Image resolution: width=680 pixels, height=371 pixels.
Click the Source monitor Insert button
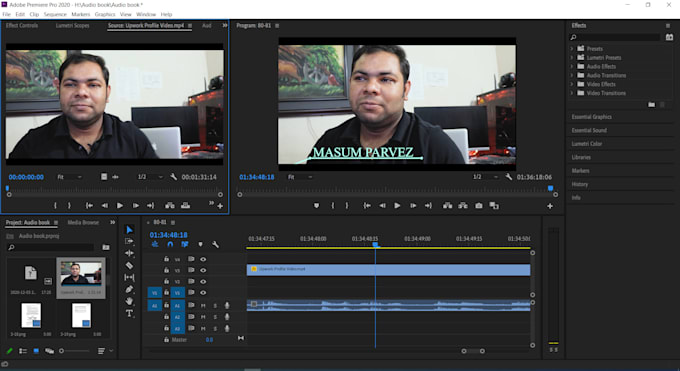click(x=170, y=206)
